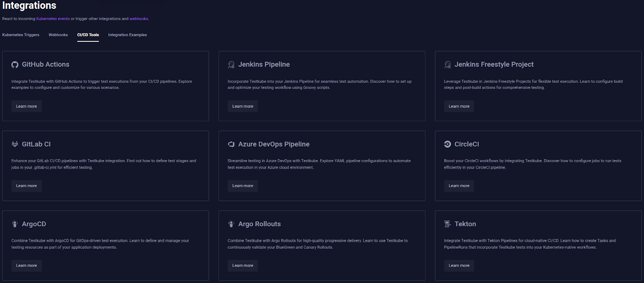The width and height of the screenshot is (644, 283).
Task: Learn more about ArgoCD
Action: pyautogui.click(x=27, y=265)
